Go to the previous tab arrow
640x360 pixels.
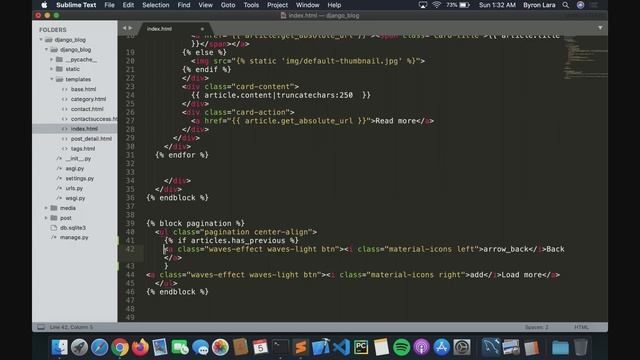124,28
